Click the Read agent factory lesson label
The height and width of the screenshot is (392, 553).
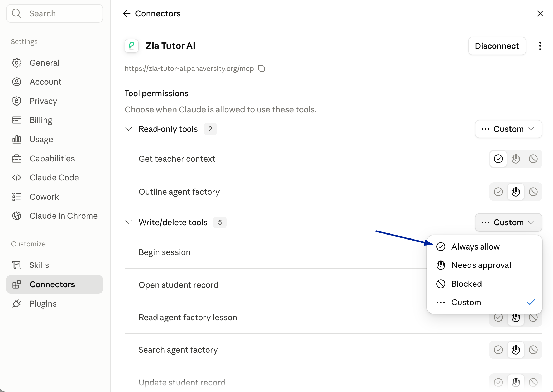(x=188, y=317)
